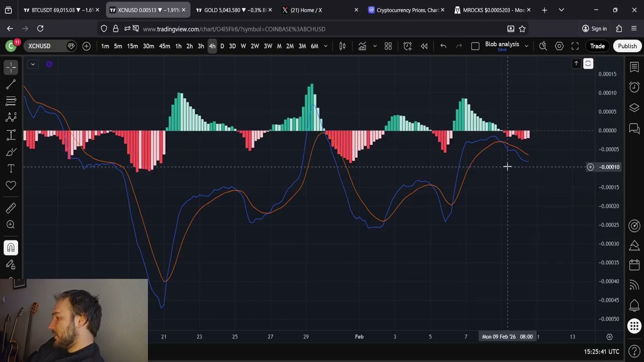Select the weekly W timeframe
This screenshot has height=362, width=644.
(x=243, y=46)
